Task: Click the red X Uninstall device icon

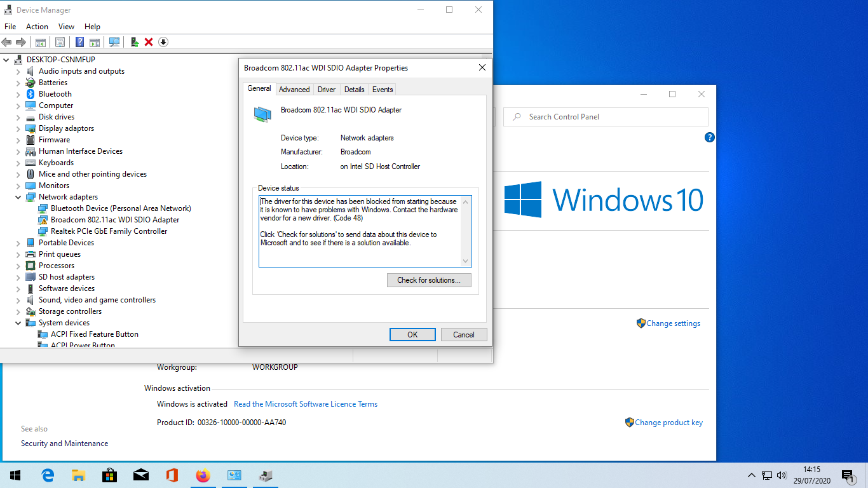Action: click(149, 42)
